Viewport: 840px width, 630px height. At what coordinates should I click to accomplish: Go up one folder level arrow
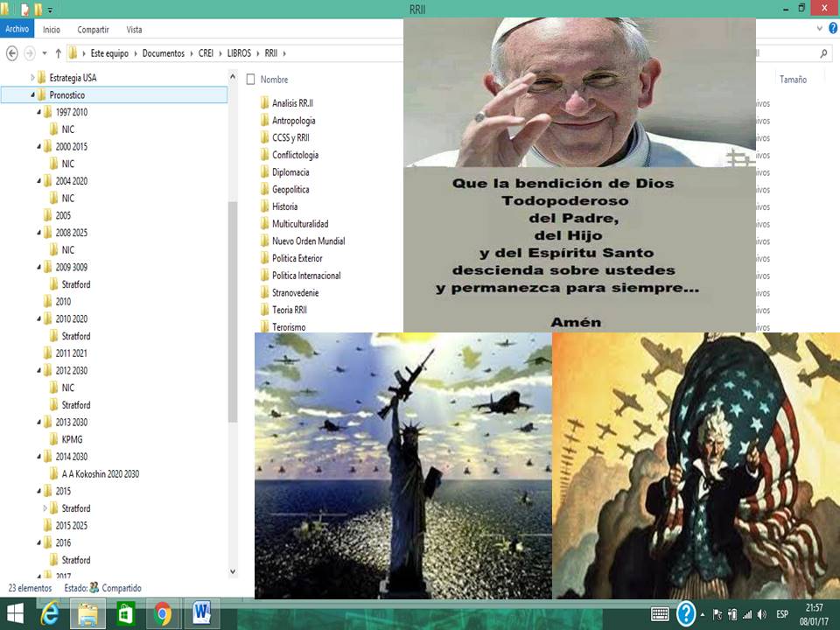pyautogui.click(x=59, y=53)
